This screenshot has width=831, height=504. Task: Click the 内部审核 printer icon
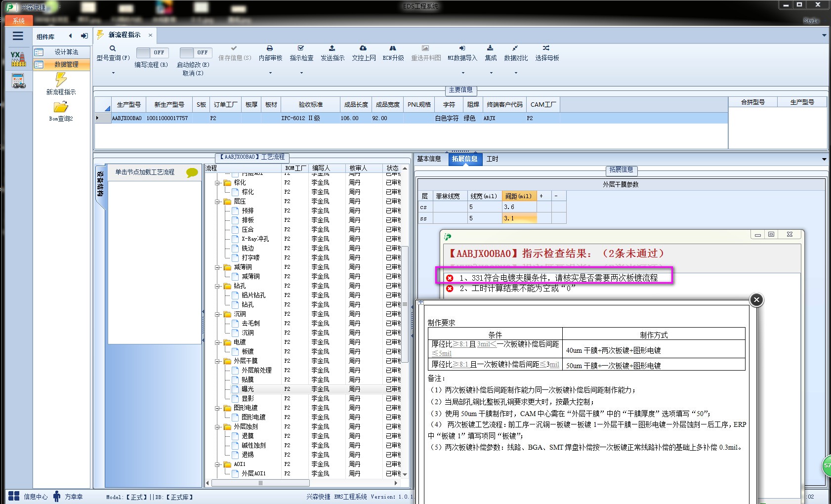270,48
